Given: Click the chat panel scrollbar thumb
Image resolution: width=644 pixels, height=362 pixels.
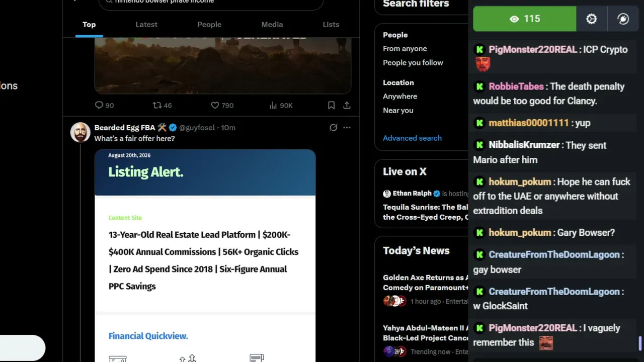Looking at the screenshot, I should pyautogui.click(x=640, y=344).
